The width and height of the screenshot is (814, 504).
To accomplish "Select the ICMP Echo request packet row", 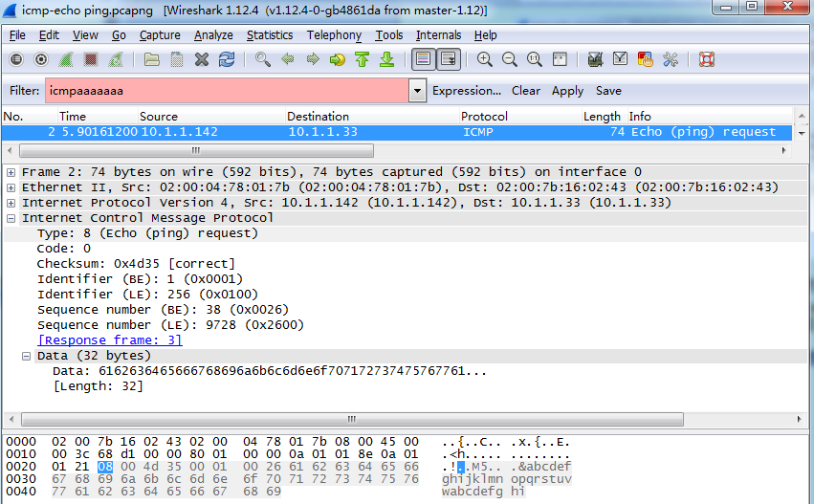I will tap(397, 132).
